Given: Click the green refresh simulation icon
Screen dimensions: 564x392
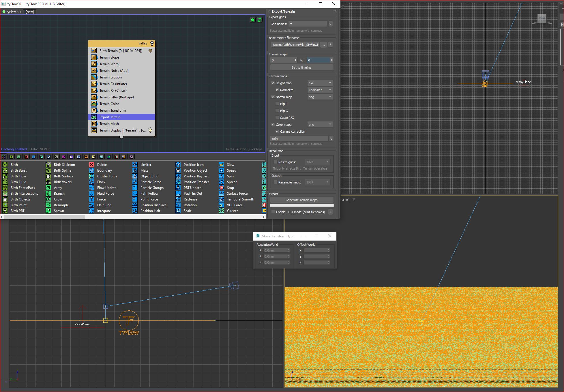Looking at the screenshot, I should coord(260,20).
